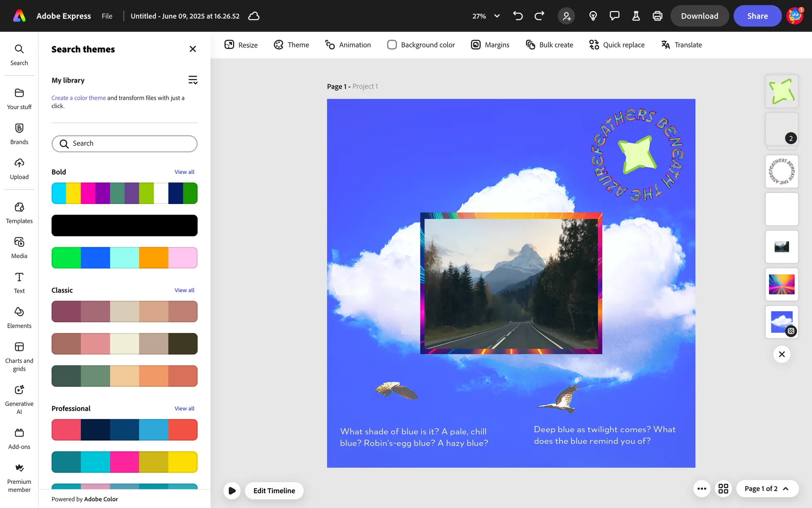Expand the Page 1 of 2 chevron
Image resolution: width=812 pixels, height=508 pixels.
(786, 489)
